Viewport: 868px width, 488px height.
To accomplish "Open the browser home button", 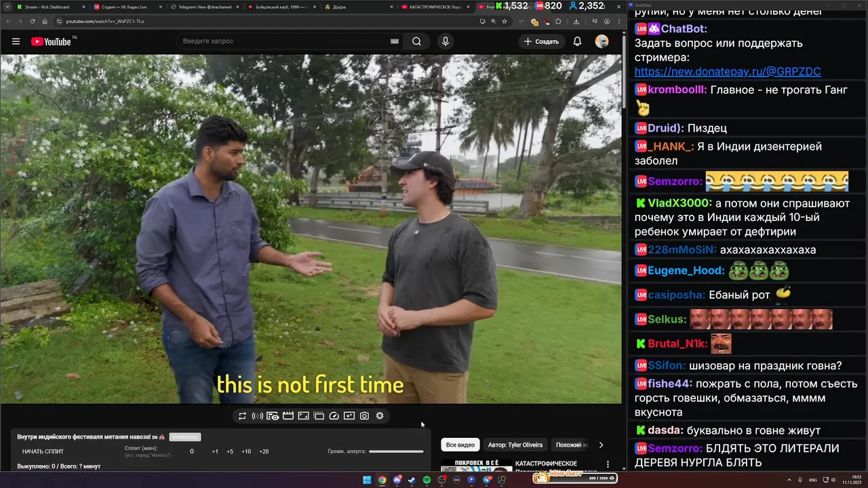I will (x=45, y=21).
